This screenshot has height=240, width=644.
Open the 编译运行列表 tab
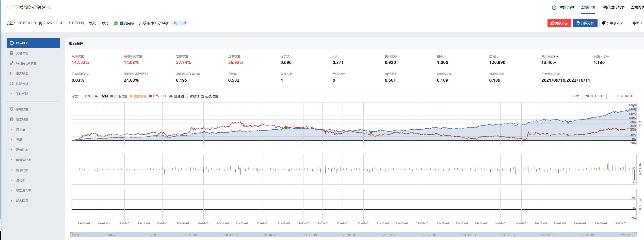(x=614, y=7)
